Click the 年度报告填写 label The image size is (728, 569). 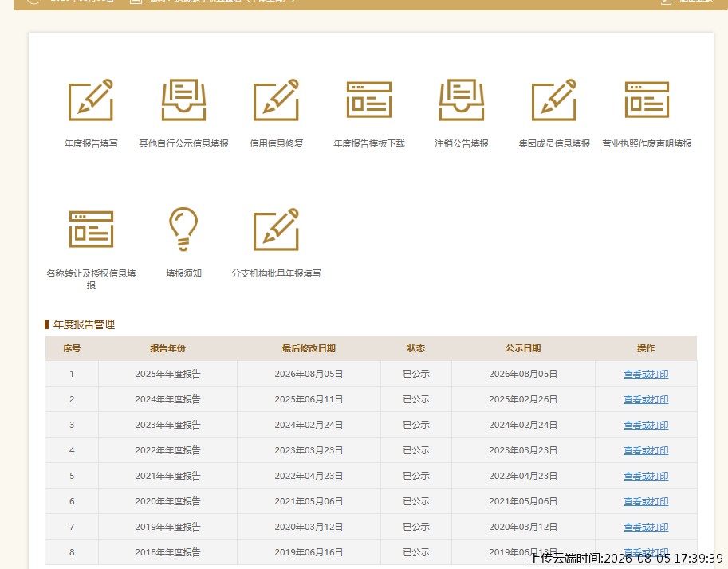pyautogui.click(x=91, y=143)
